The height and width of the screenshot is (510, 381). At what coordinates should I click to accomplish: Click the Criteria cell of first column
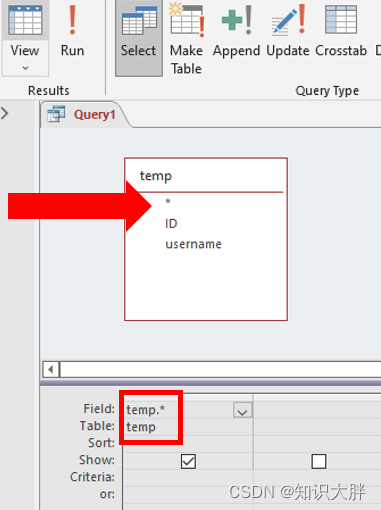188,478
